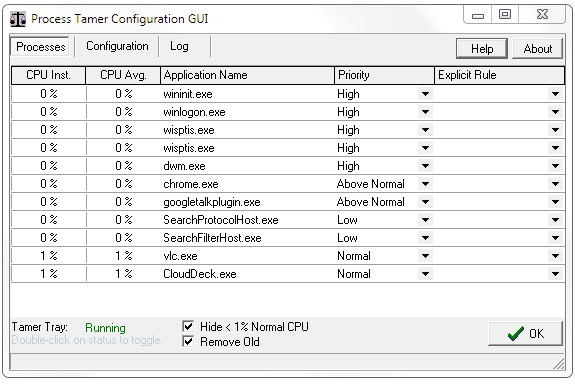
Task: Open the Help button
Action: (x=482, y=49)
